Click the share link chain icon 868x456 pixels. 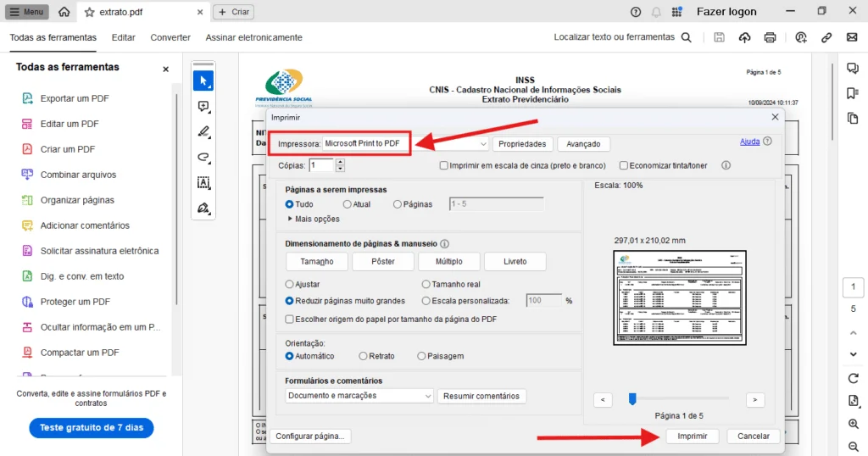tap(826, 37)
